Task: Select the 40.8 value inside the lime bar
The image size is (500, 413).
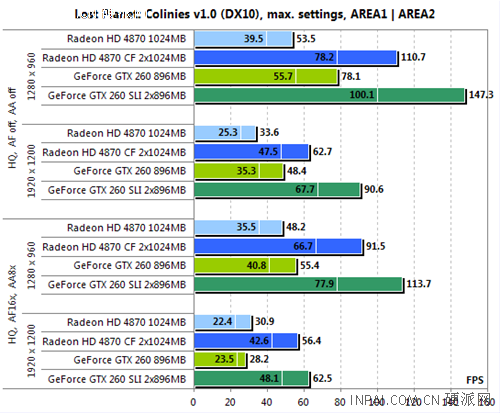Action: pos(256,265)
